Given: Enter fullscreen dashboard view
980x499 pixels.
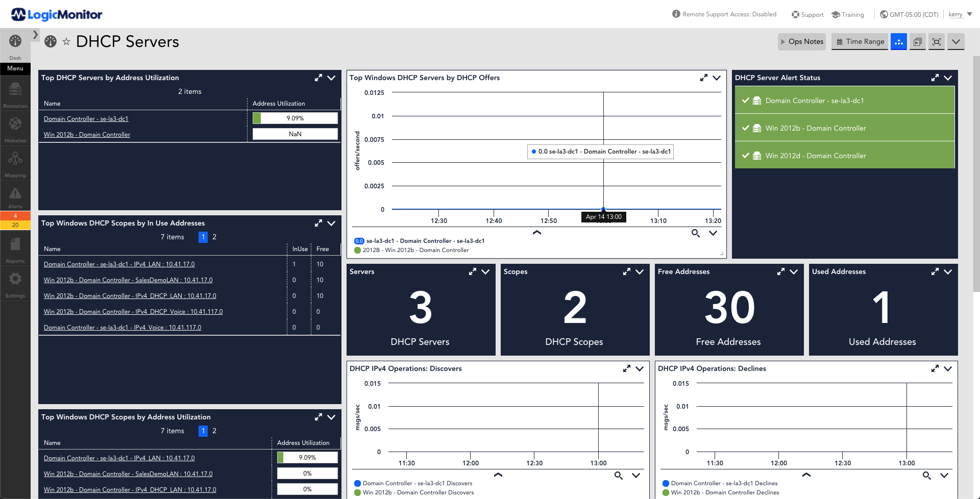Looking at the screenshot, I should point(937,42).
